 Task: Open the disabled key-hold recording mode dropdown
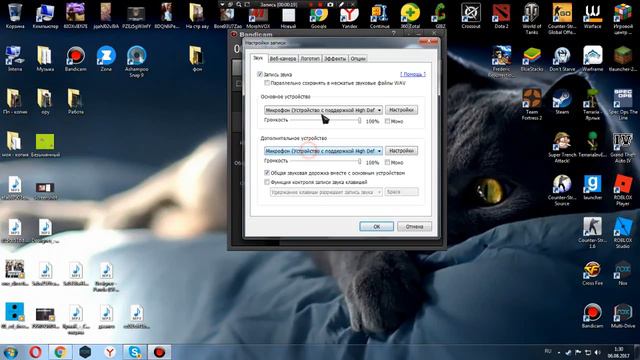(x=326, y=192)
